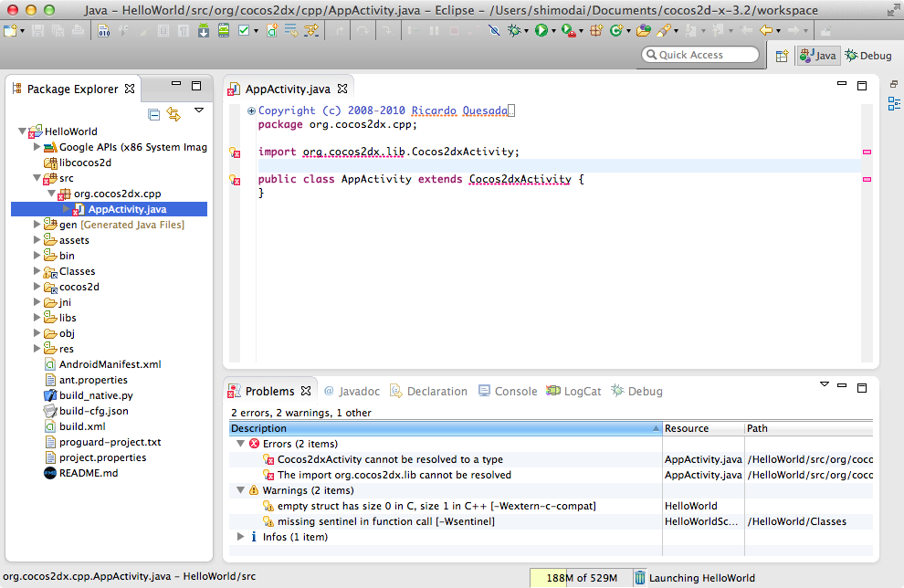Screen dimensions: 904x588
Task: Sort by the Path column header
Action: tap(809, 428)
